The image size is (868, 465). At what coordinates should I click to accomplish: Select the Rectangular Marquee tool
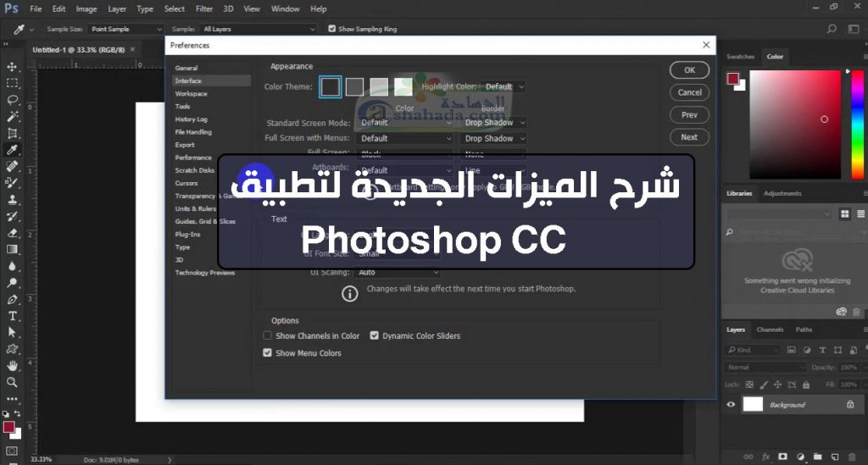click(x=13, y=83)
